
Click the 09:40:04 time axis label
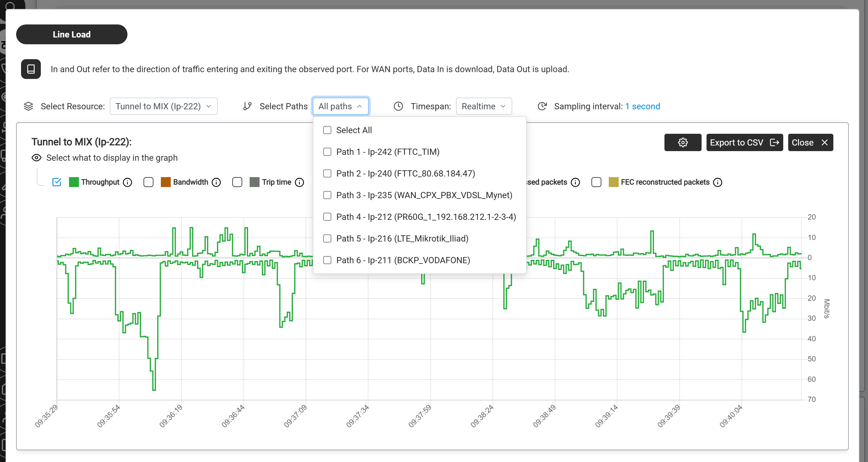[731, 416]
